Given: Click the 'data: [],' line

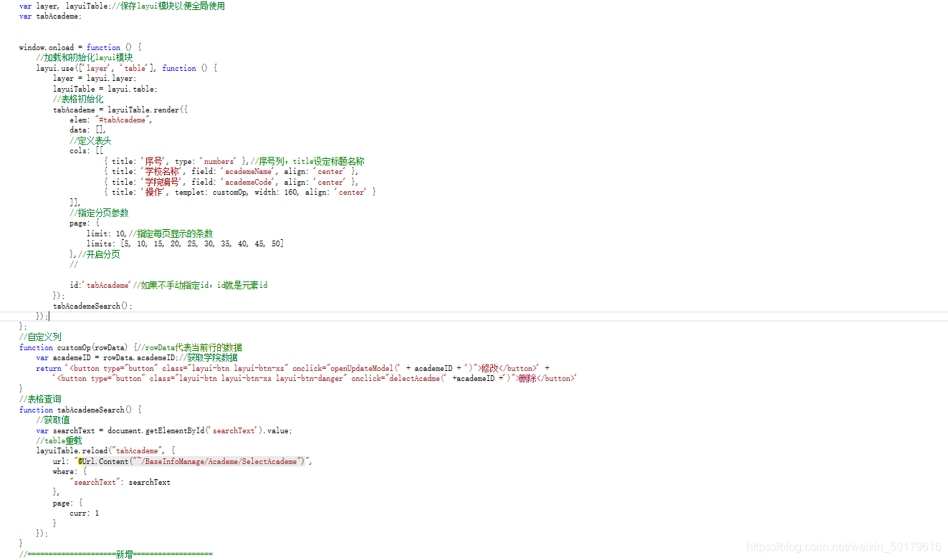Looking at the screenshot, I should coord(88,130).
